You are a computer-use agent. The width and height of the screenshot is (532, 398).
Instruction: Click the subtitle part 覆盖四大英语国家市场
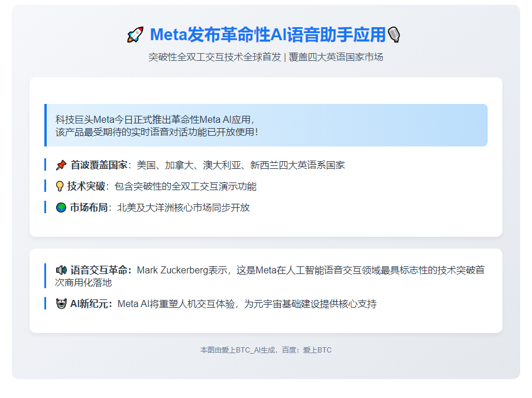[x=336, y=57]
